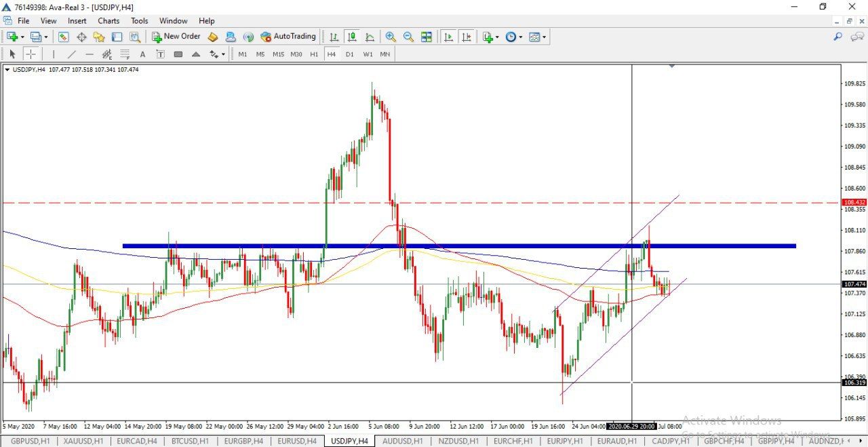
Task: Click the thick blue horizontal resistance line
Action: coord(458,246)
